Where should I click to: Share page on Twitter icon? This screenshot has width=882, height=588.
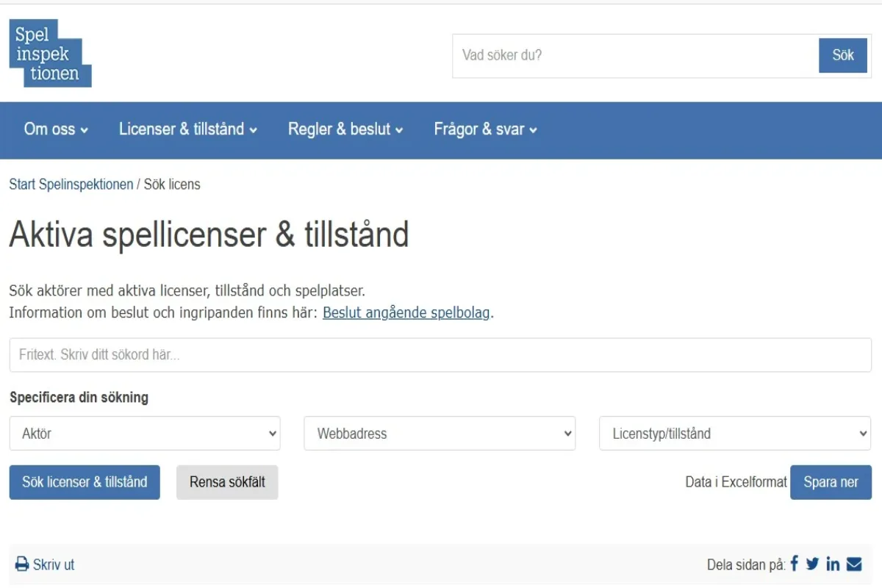point(812,564)
